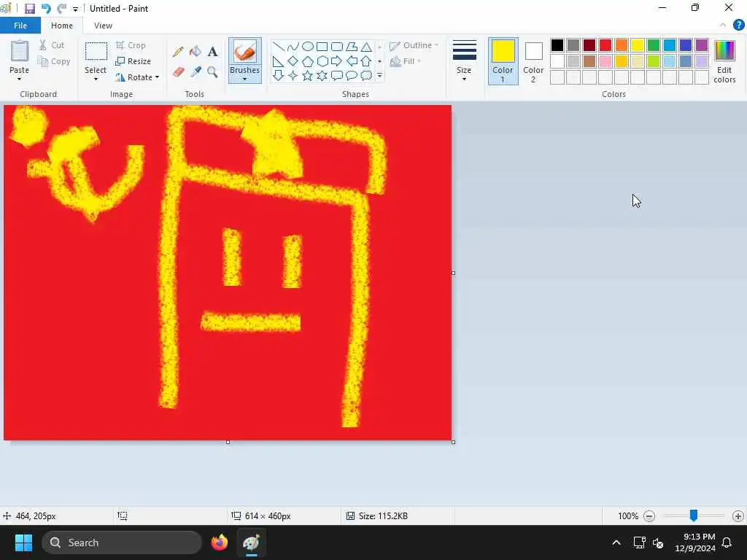Choose the Hexagon shape

pyautogui.click(x=322, y=61)
